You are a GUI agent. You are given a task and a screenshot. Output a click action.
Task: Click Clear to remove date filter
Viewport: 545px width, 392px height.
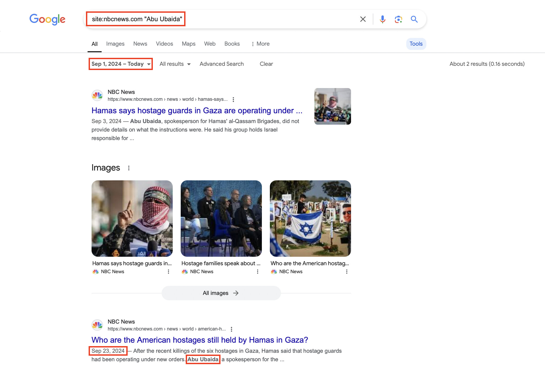coord(266,64)
